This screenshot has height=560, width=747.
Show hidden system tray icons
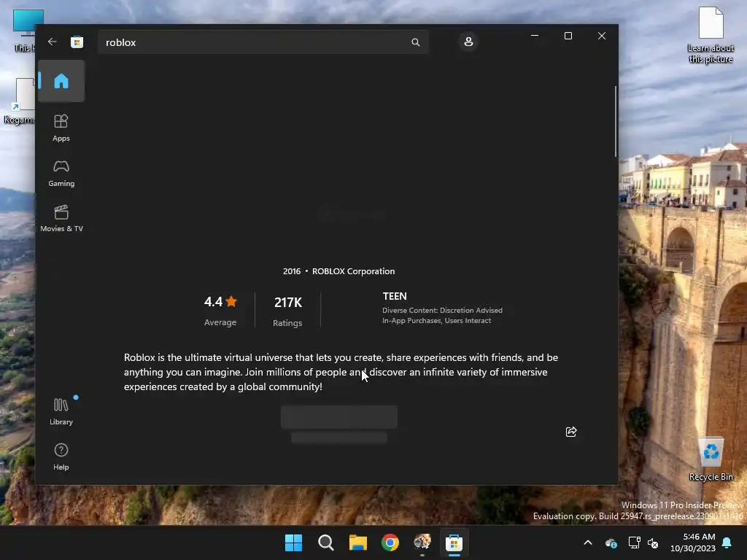click(588, 542)
